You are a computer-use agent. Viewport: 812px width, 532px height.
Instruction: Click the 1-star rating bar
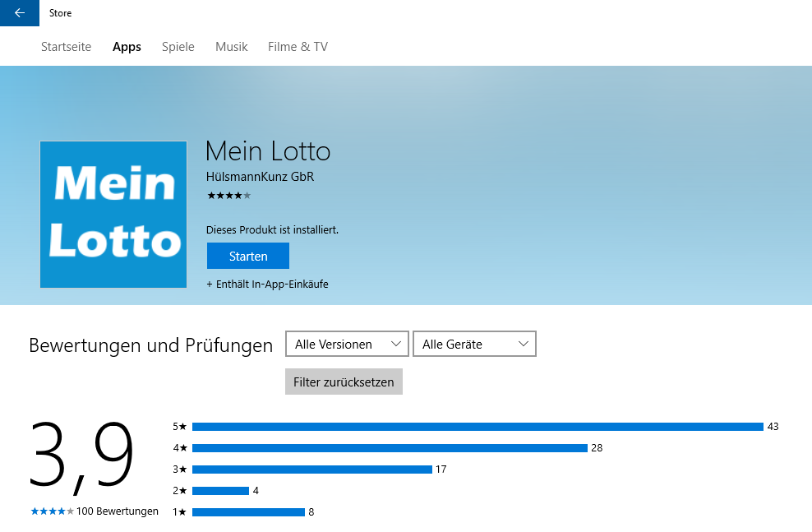(248, 511)
